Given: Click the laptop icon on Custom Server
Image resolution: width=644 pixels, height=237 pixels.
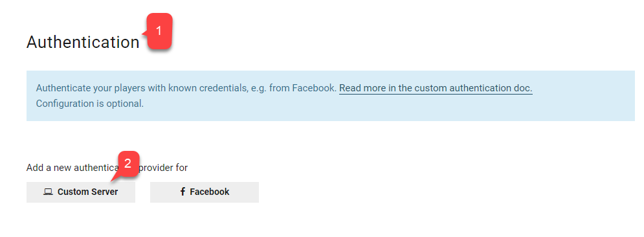Looking at the screenshot, I should tap(48, 192).
